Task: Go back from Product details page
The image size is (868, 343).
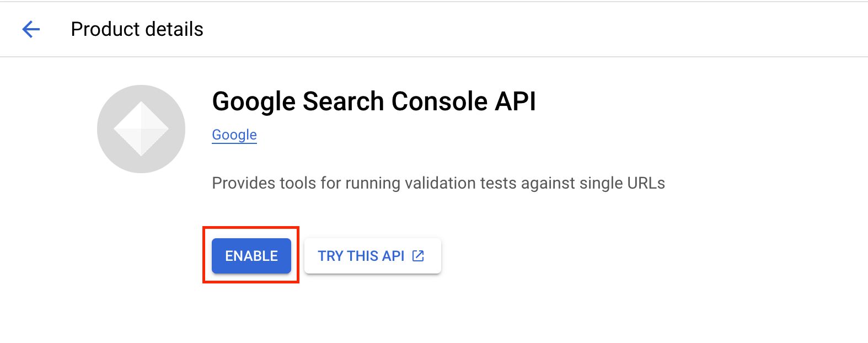Action: [x=31, y=29]
